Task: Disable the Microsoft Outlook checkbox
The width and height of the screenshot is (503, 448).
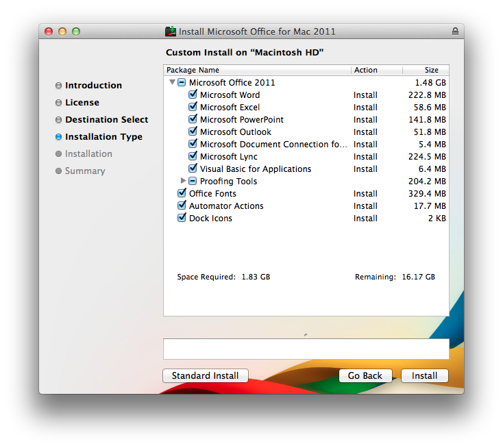Action: click(193, 132)
